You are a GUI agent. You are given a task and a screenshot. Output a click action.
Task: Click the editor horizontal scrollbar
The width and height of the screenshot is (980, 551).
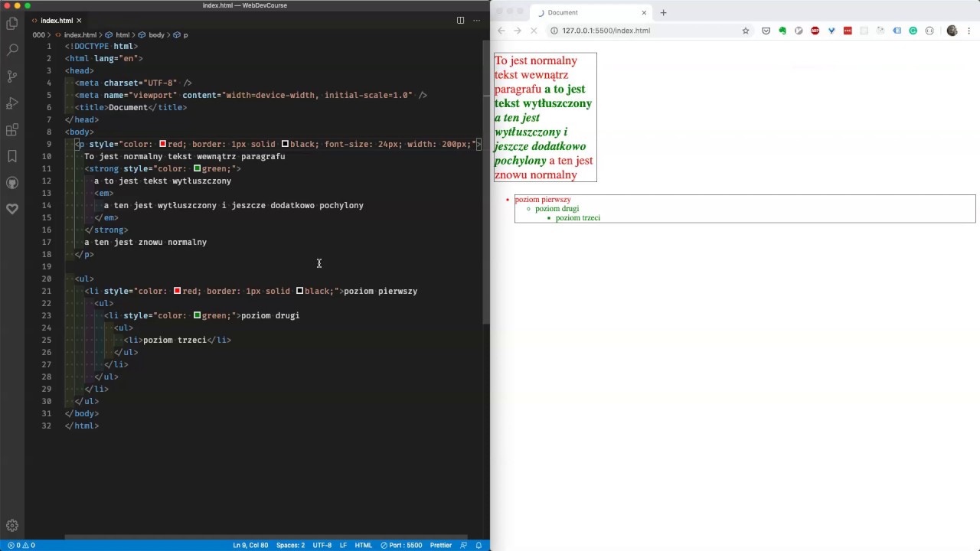[266, 536]
